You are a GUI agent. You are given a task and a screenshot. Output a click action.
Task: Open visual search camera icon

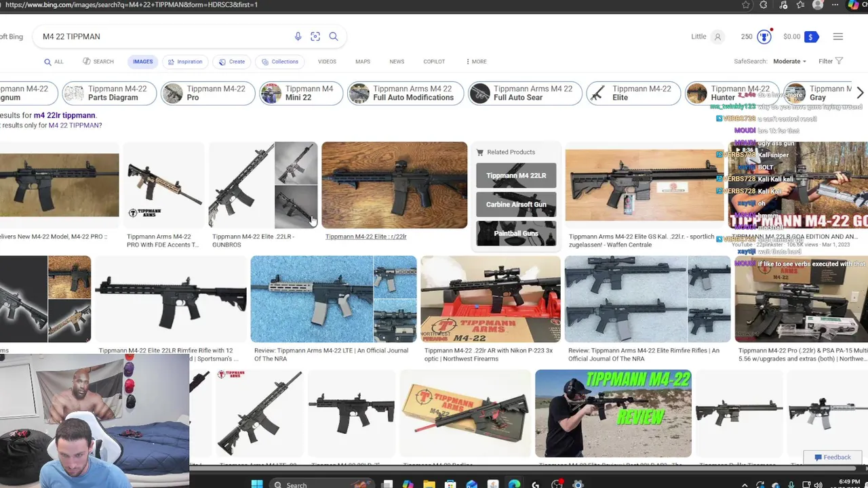(315, 37)
